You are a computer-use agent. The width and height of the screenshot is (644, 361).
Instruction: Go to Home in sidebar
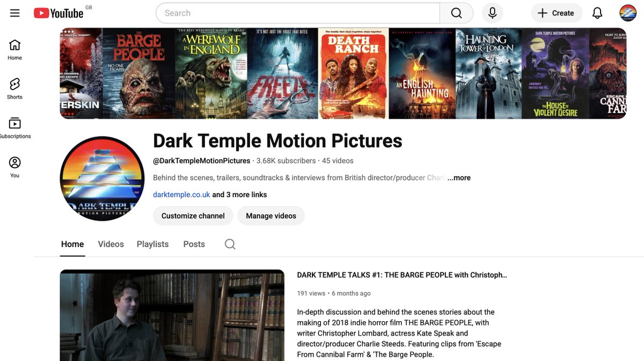pyautogui.click(x=14, y=49)
